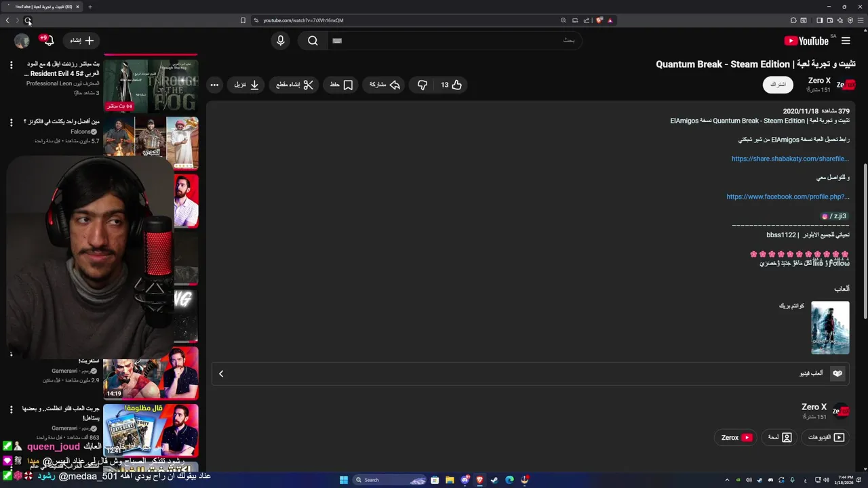Open the Through The Fog live stream thumbnail
The image size is (868, 488).
coord(151,85)
